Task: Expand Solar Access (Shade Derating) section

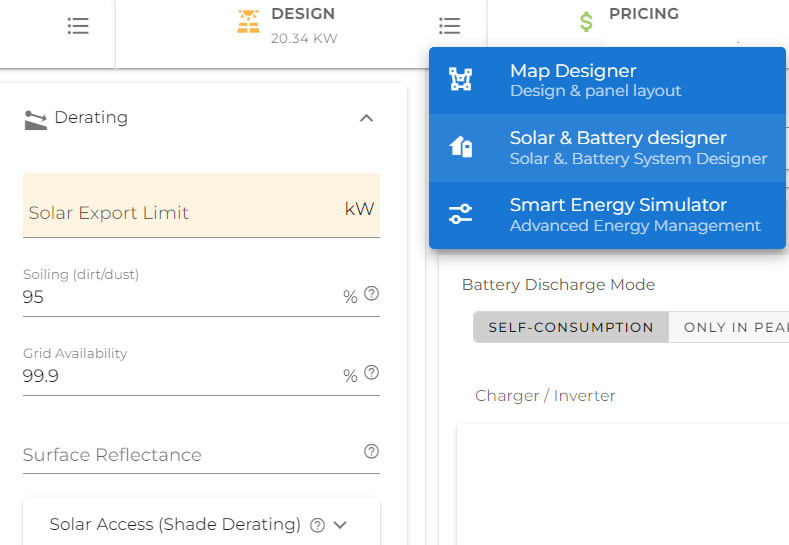Action: (x=340, y=525)
